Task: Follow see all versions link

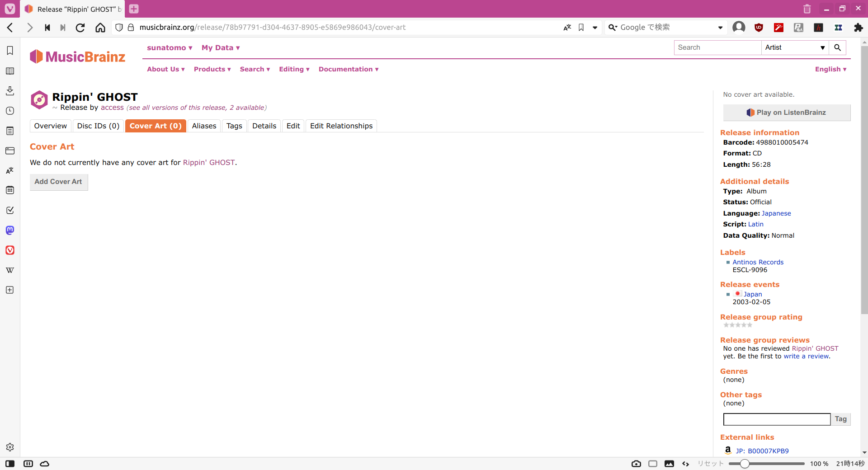Action: point(197,108)
